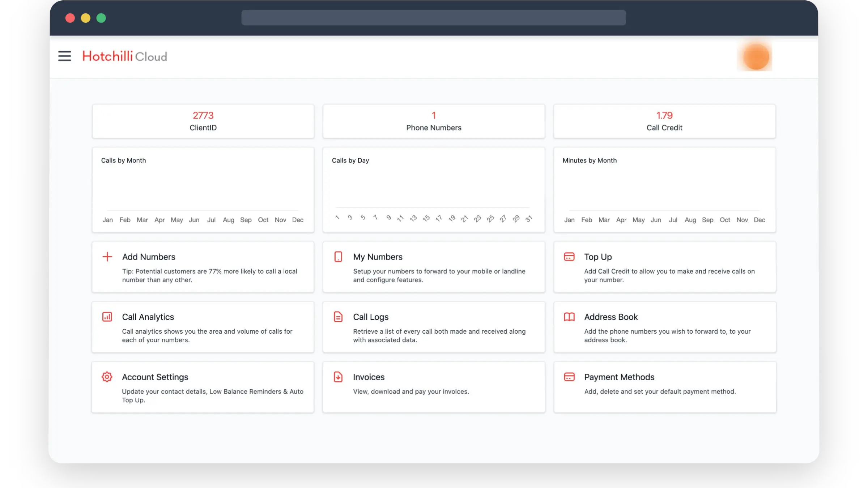Click the tip text about local numbers
868x488 pixels.
[209, 275]
